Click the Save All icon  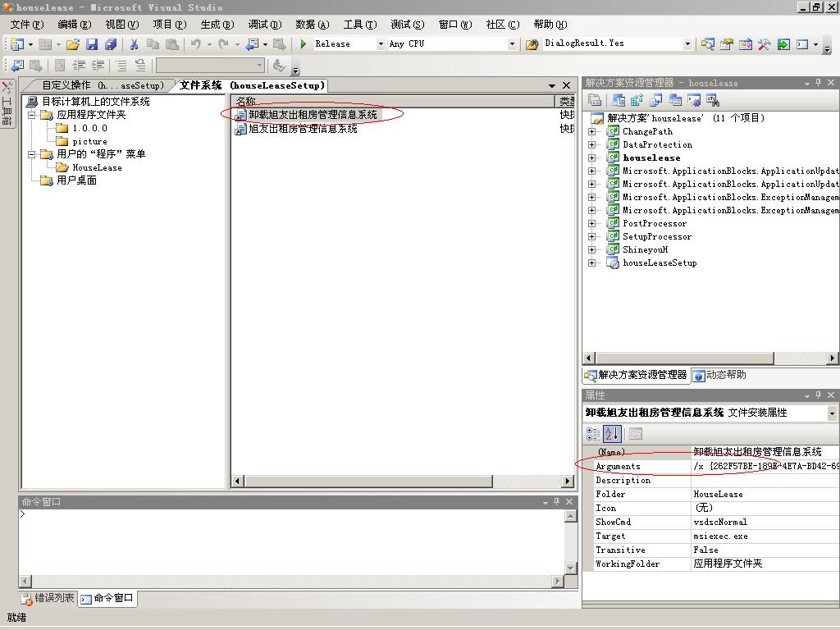pos(111,44)
